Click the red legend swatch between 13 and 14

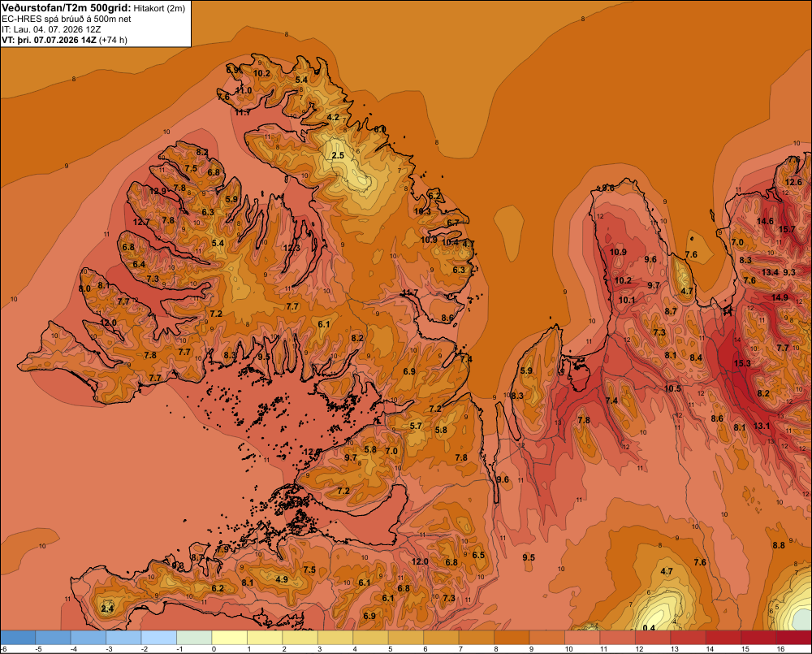pos(688,637)
